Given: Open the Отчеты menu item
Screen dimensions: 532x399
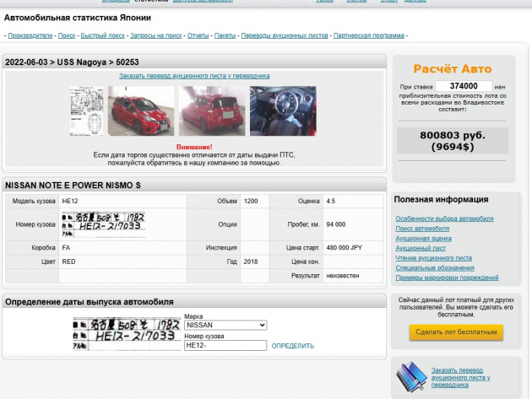Looking at the screenshot, I should coord(198,35).
